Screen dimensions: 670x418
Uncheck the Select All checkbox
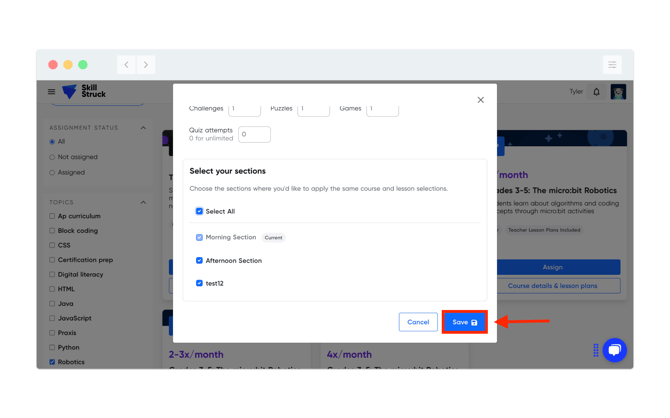pos(199,211)
